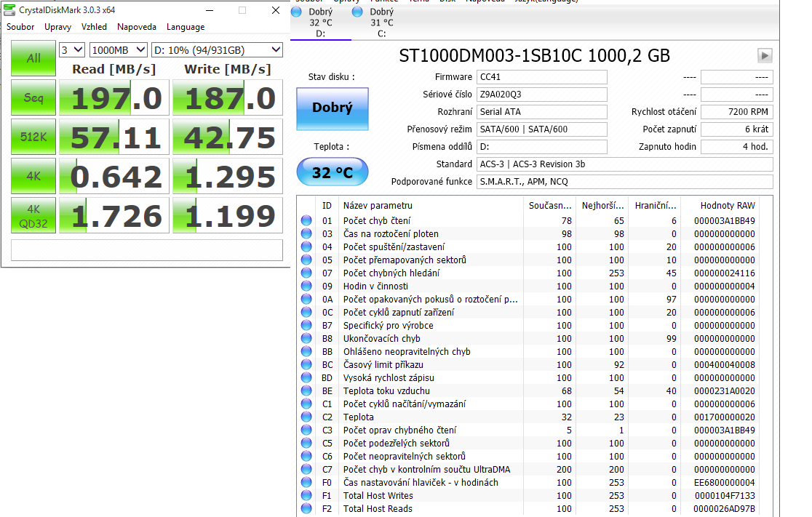This screenshot has height=517, width=812.
Task: Expand the 1000MB test size dropdown
Action: coord(117,49)
